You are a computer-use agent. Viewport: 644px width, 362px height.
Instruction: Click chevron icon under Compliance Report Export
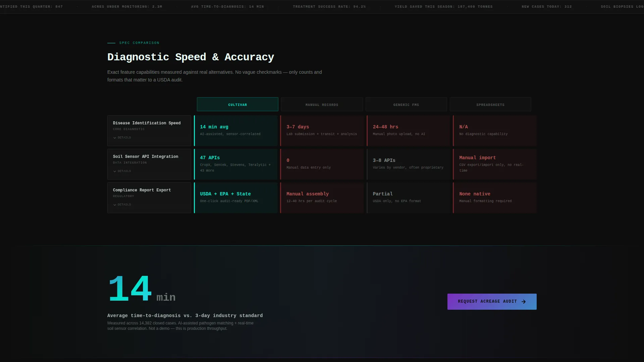click(115, 205)
